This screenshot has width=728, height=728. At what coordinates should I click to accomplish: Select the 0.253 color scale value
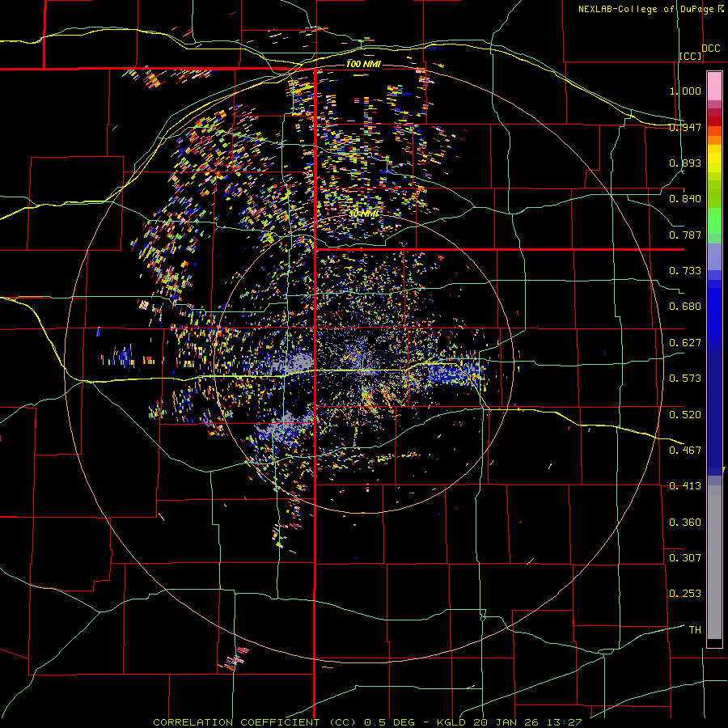click(685, 594)
